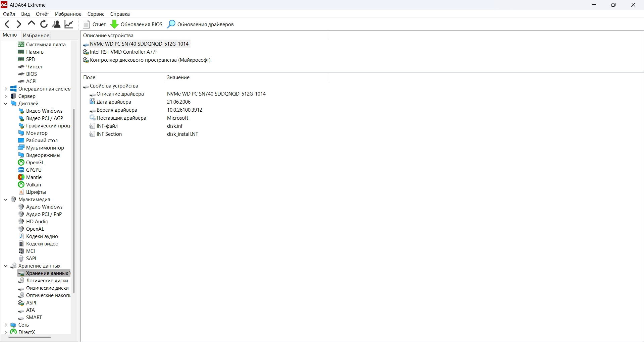Screen dimensions: 644x342
Task: Open the Вид menu
Action: click(x=25, y=14)
